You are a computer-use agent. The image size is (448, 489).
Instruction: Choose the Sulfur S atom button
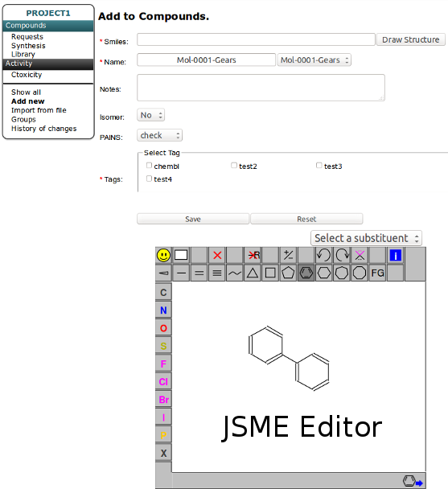163,346
